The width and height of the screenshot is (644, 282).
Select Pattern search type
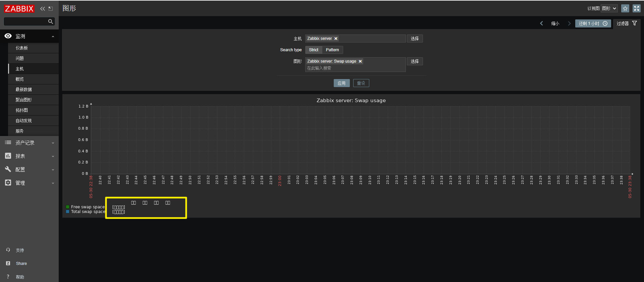pos(332,50)
